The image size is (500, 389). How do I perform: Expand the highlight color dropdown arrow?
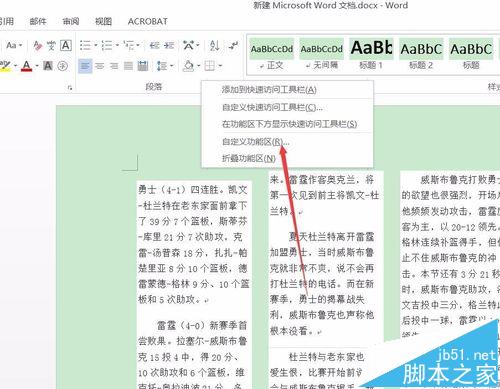click(x=15, y=66)
